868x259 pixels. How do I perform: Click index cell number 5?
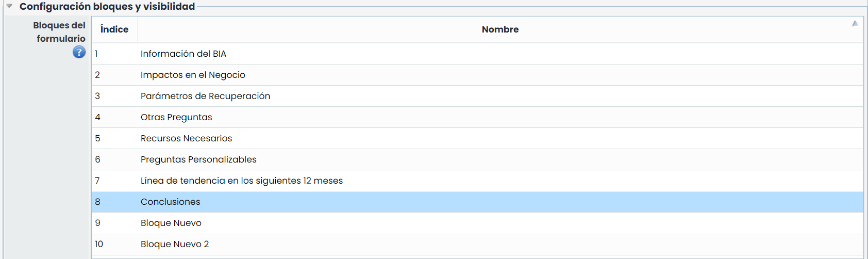click(x=97, y=138)
